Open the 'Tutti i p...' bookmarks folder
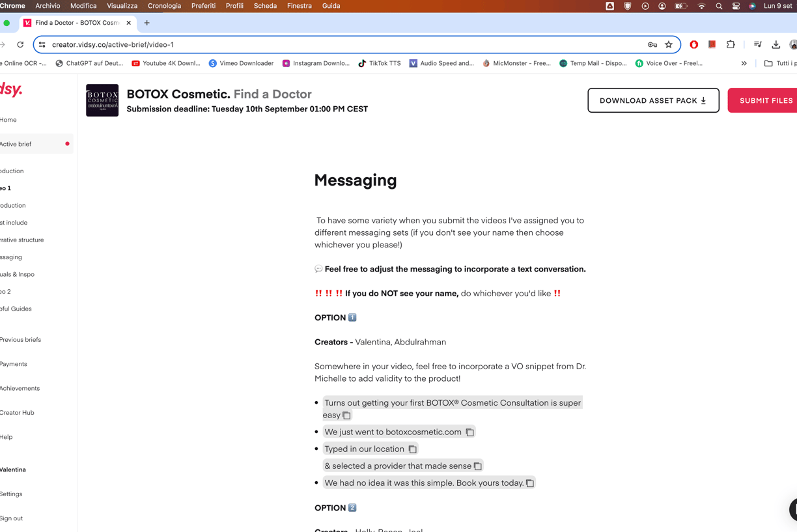The image size is (797, 532). coord(780,64)
